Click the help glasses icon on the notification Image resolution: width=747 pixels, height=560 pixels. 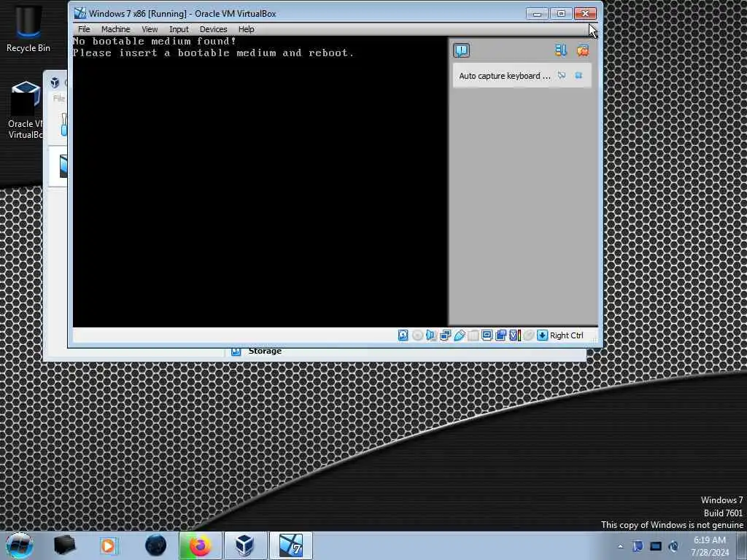pos(562,75)
